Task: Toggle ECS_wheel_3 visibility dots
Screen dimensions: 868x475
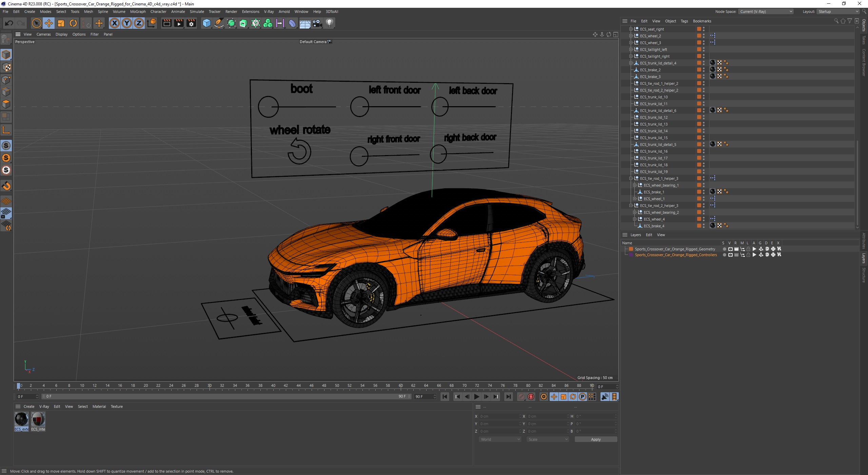Action: [x=704, y=43]
